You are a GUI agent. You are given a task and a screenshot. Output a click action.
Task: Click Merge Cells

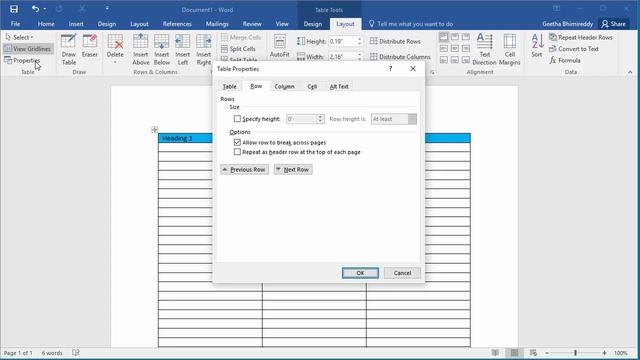tap(241, 37)
